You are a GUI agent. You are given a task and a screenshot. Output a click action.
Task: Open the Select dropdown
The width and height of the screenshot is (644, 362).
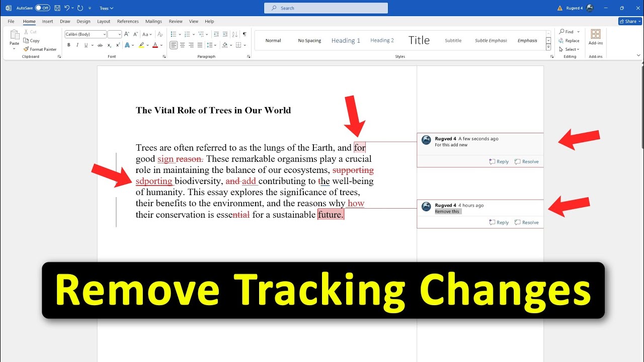tap(570, 49)
